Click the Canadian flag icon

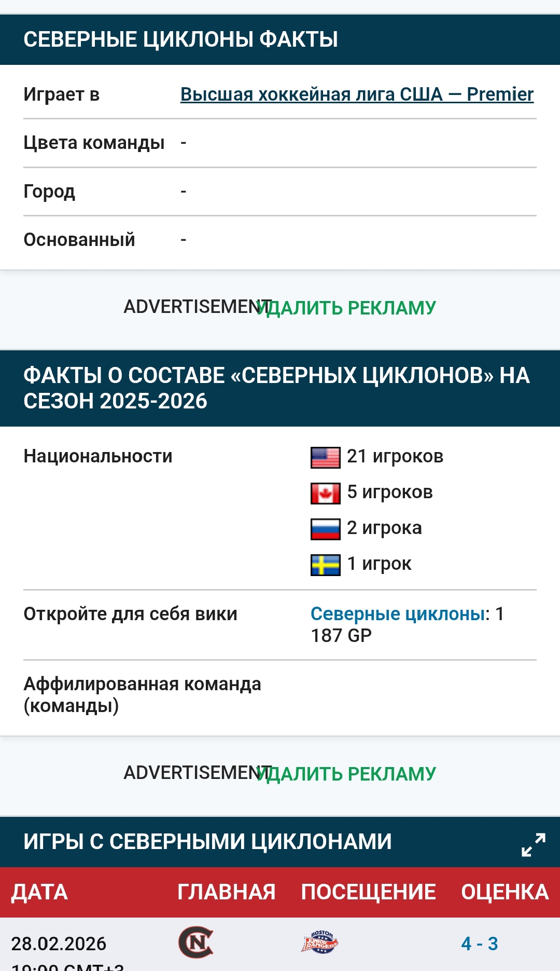[x=325, y=493]
